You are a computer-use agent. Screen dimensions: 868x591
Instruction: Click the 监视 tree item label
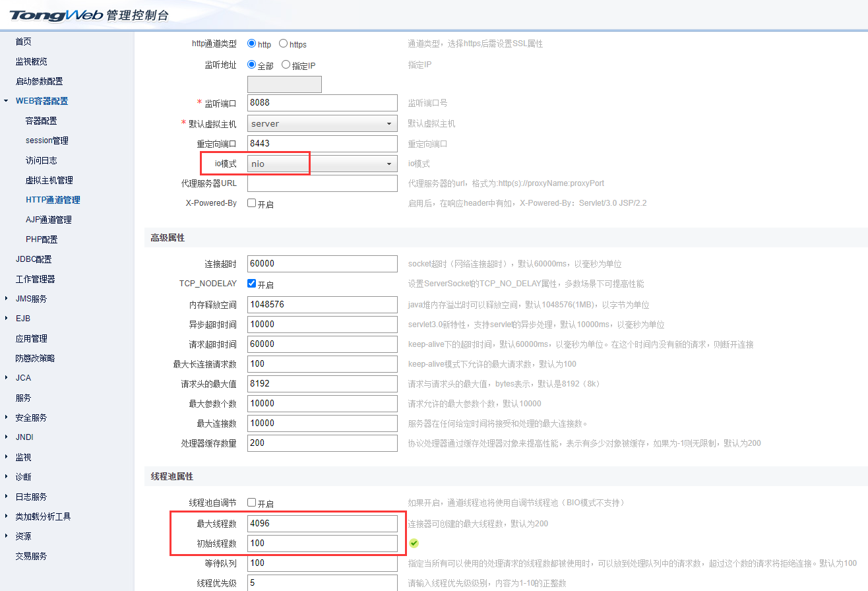(x=23, y=457)
